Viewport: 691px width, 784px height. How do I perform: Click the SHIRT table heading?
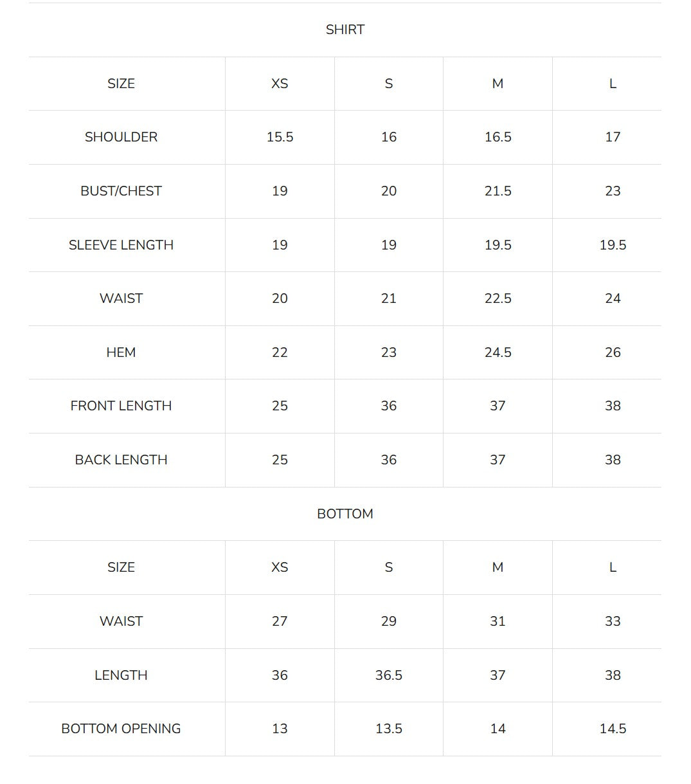click(x=345, y=30)
